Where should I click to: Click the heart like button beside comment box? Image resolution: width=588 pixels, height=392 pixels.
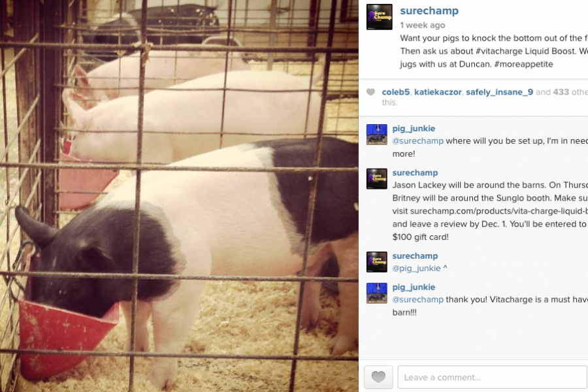[378, 376]
